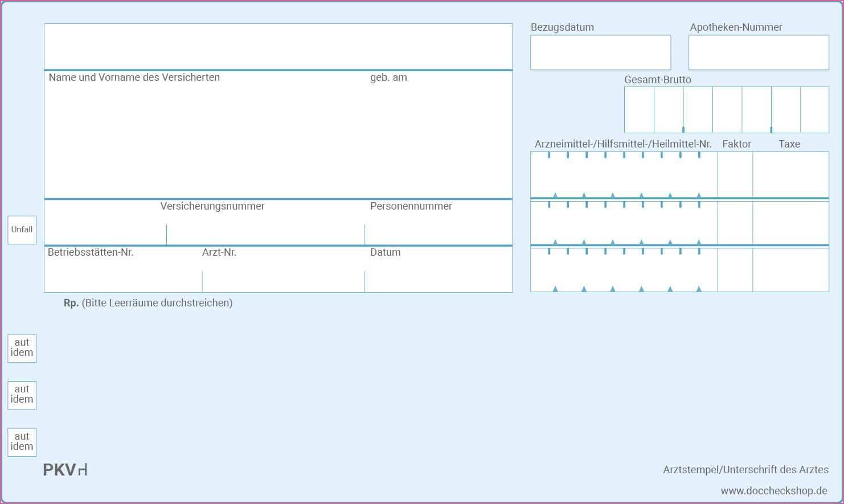
Task: Select the Datum field
Action: point(438,279)
